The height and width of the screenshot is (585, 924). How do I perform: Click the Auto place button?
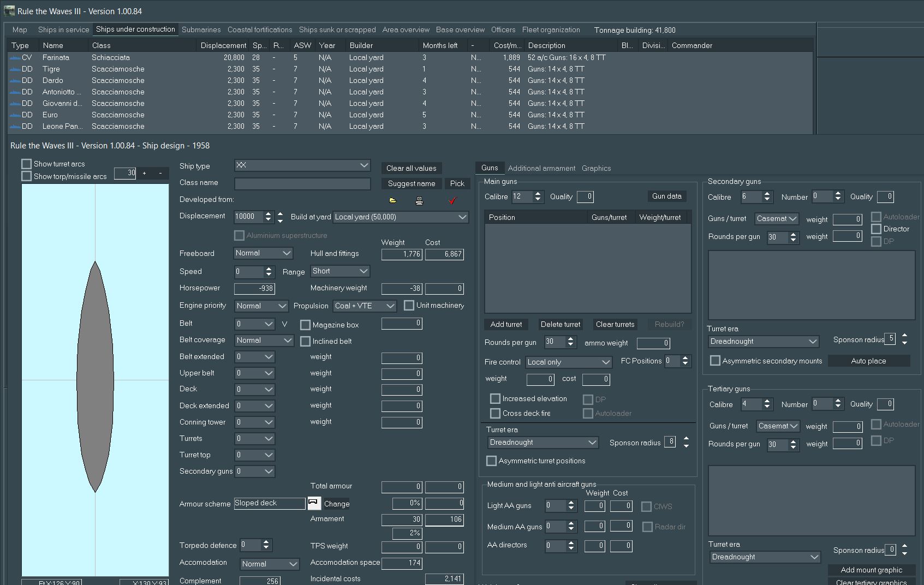869,361
